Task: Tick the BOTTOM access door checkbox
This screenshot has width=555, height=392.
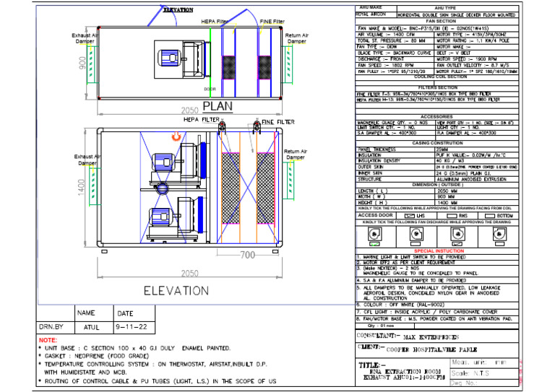Action: pos(490,216)
